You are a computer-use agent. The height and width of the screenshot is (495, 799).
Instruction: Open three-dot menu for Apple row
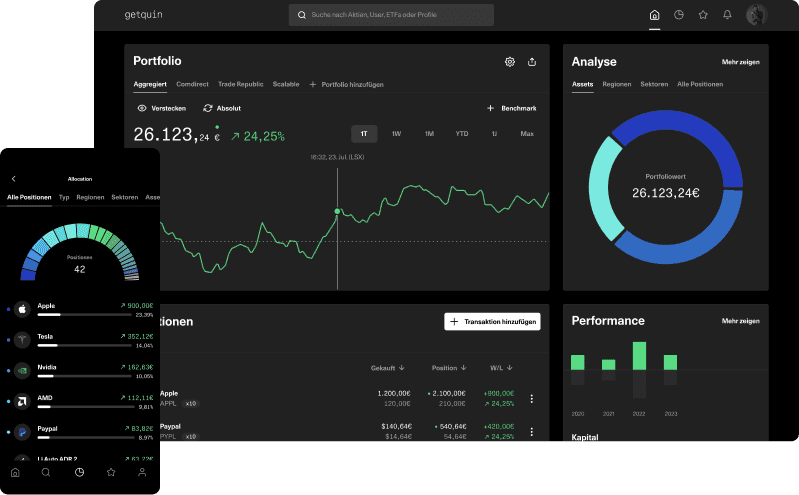coord(531,399)
